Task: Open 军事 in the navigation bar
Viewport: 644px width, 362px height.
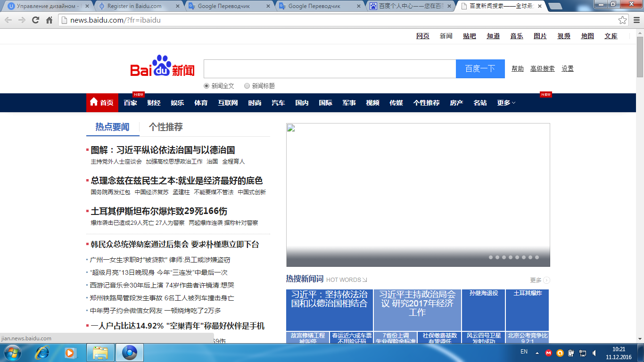Action: click(x=349, y=103)
